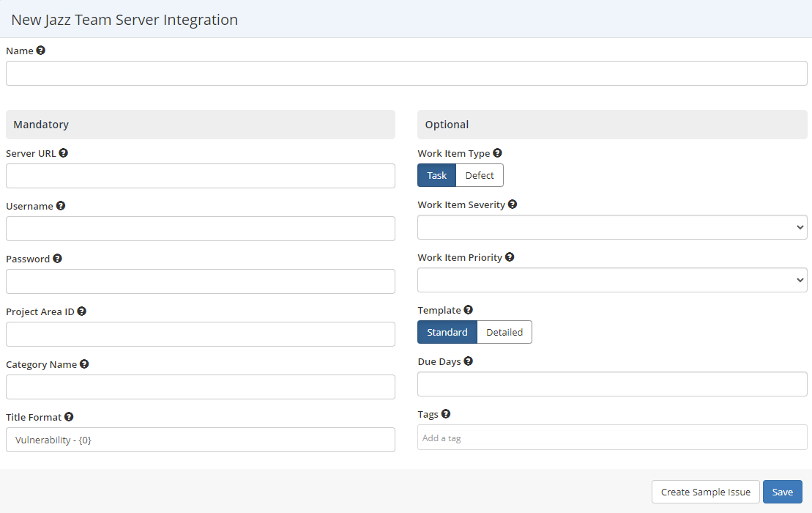812x513 pixels.
Task: Click help icon beside Work Item Type
Action: click(x=498, y=153)
